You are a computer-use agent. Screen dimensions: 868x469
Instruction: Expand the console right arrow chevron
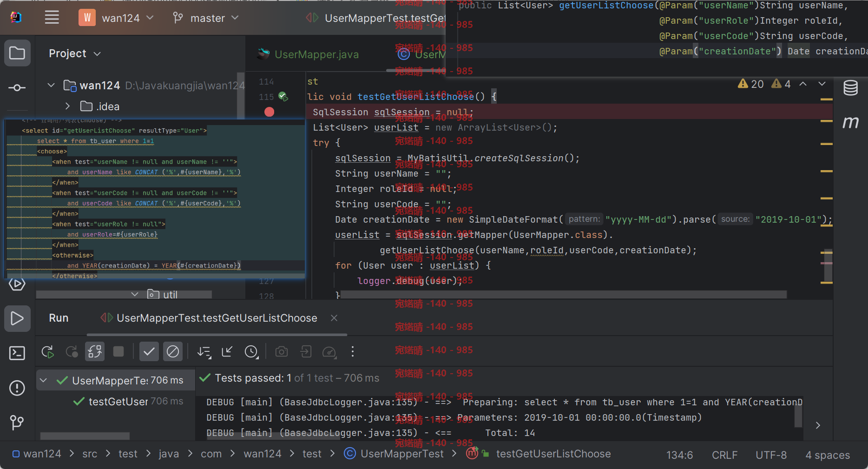pos(818,425)
